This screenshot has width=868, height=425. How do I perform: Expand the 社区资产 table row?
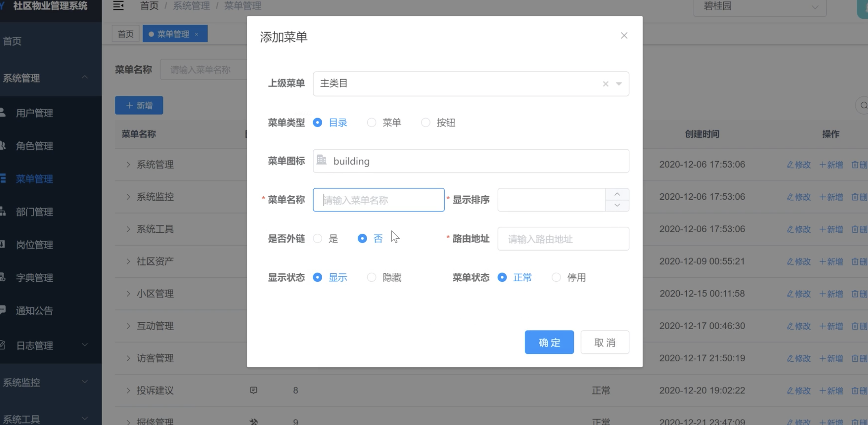(128, 261)
